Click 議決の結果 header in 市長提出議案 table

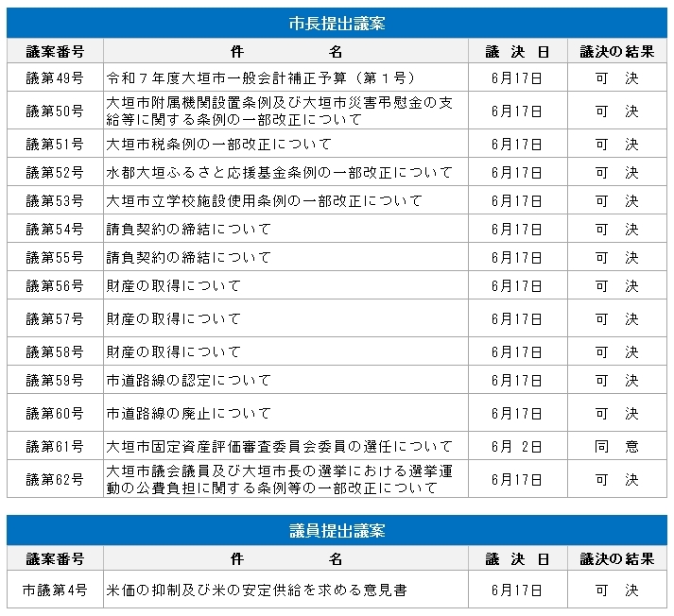click(617, 51)
